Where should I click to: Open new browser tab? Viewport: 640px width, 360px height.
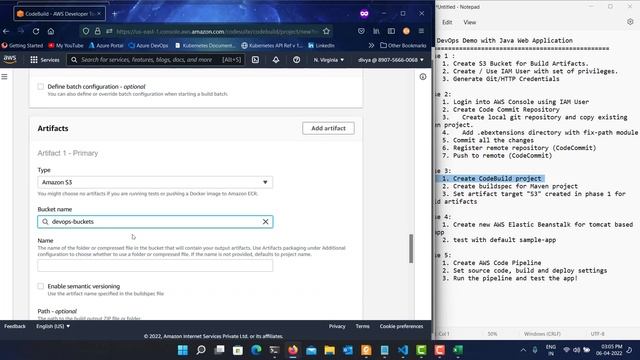(115, 13)
